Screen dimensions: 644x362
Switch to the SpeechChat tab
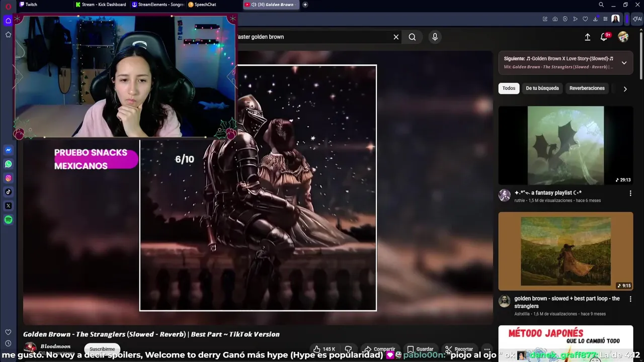pyautogui.click(x=214, y=5)
